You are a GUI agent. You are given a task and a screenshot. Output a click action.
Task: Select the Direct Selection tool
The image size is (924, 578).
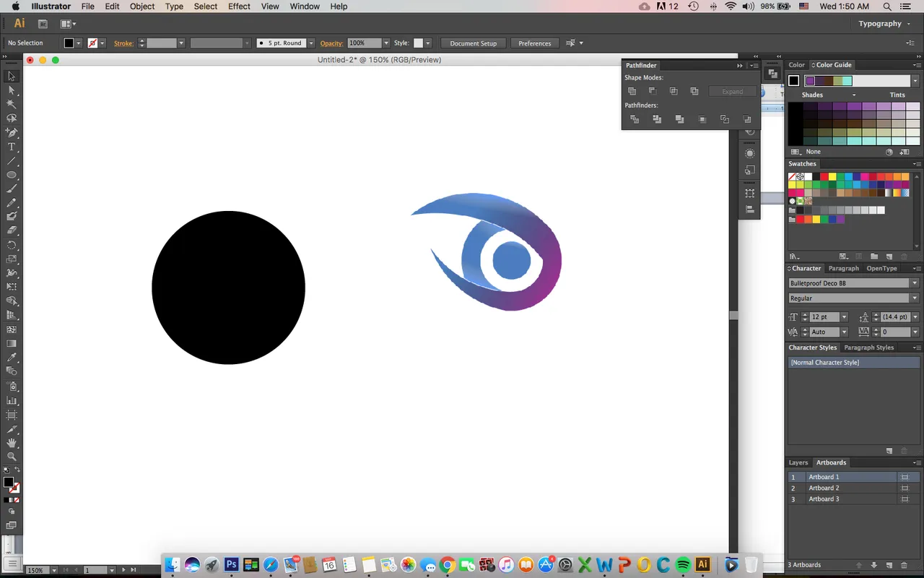click(x=12, y=90)
